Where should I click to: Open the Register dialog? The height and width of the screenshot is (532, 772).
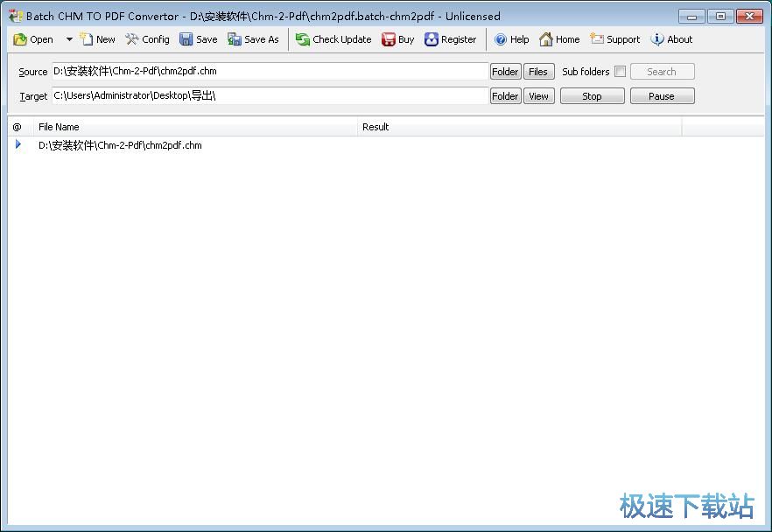(x=450, y=39)
